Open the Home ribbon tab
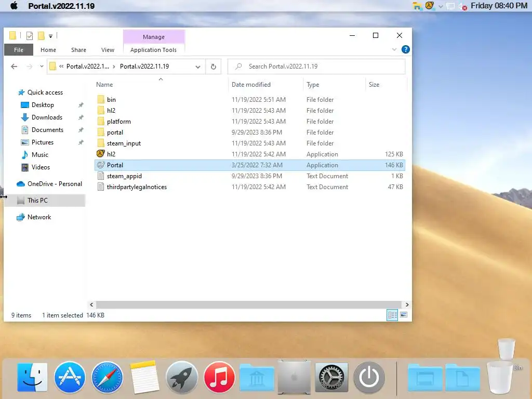 pyautogui.click(x=48, y=50)
